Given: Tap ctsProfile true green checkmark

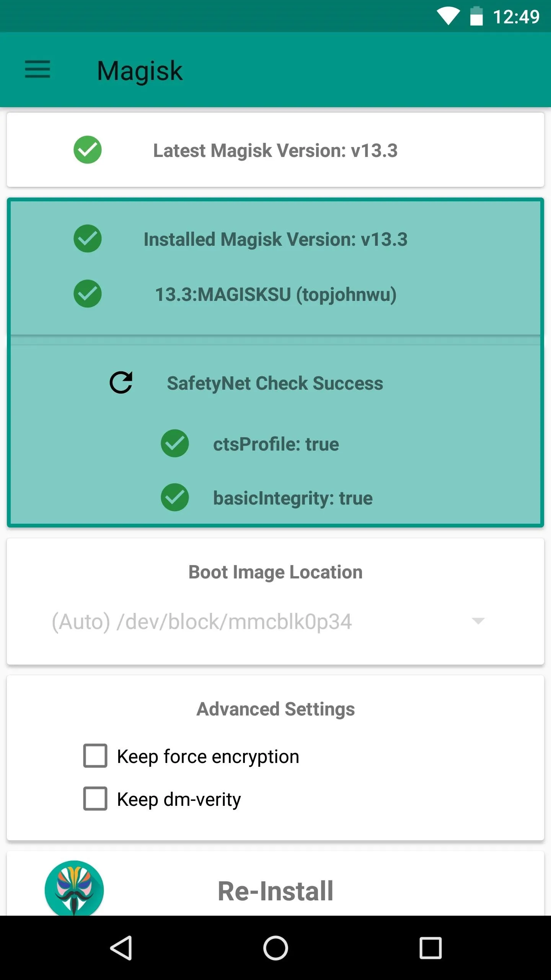Looking at the screenshot, I should pos(175,443).
